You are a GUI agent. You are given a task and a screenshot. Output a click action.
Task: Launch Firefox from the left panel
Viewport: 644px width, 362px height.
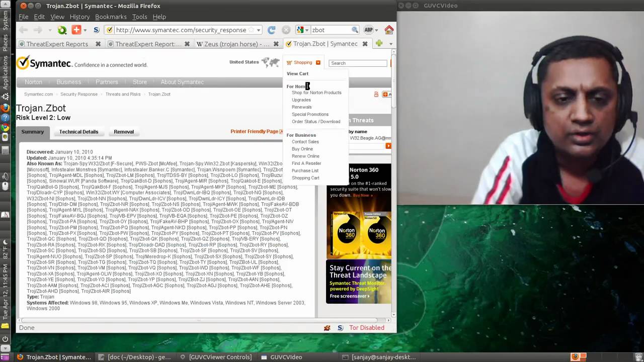(5, 108)
